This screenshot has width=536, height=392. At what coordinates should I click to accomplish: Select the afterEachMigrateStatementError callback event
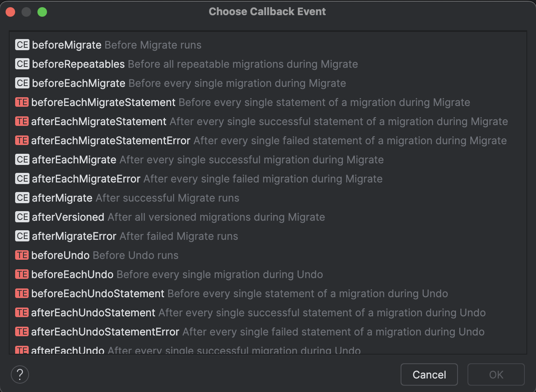[111, 140]
